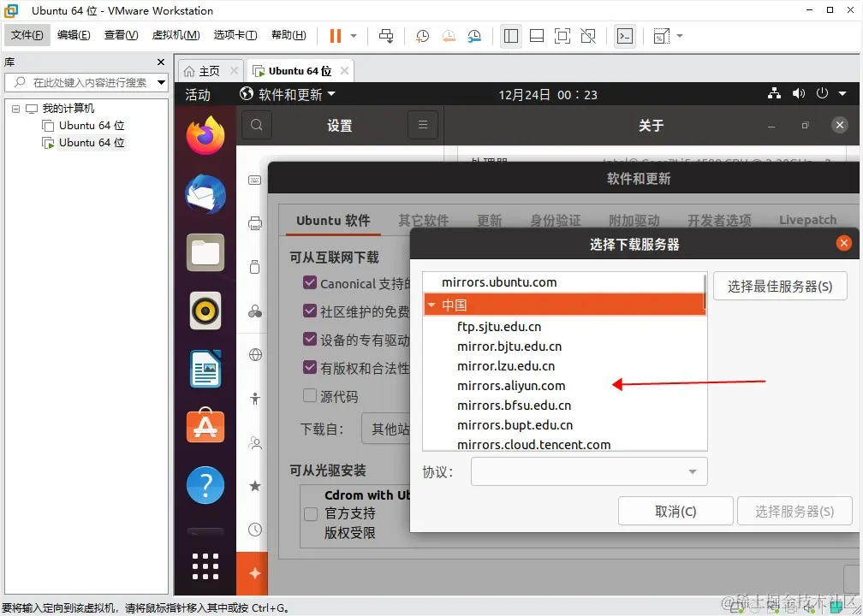Collapse the 中国 server group
The height and width of the screenshot is (616, 863).
[x=432, y=305]
